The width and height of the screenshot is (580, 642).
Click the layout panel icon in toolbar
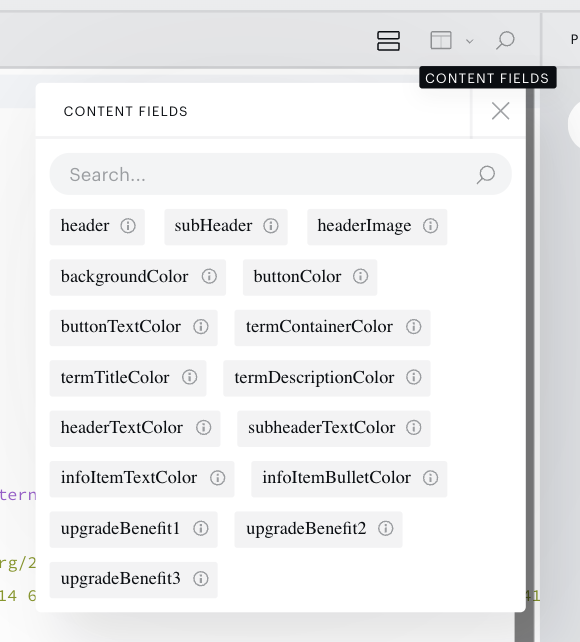click(x=441, y=41)
